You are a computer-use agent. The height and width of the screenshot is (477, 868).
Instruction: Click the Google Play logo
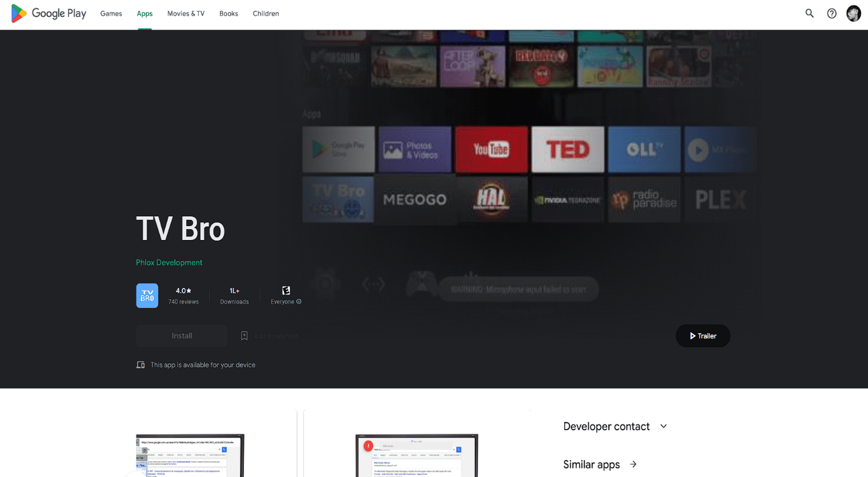(x=49, y=13)
